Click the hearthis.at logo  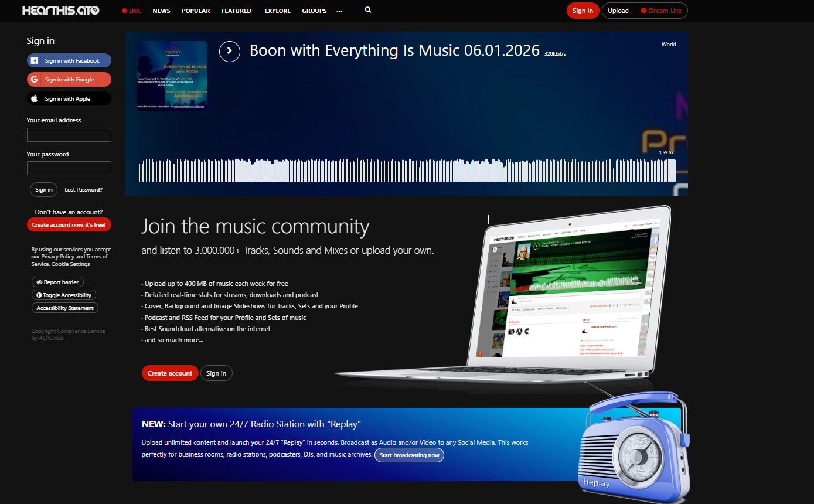pyautogui.click(x=59, y=10)
